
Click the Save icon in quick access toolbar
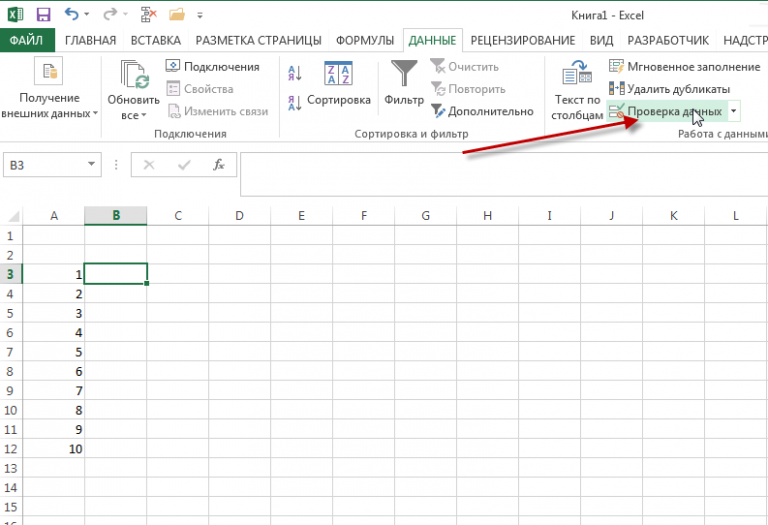43,15
